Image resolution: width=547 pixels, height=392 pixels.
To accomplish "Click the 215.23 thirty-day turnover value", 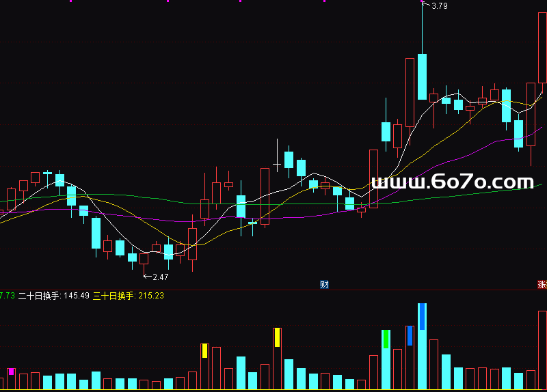I will pyautogui.click(x=151, y=296).
